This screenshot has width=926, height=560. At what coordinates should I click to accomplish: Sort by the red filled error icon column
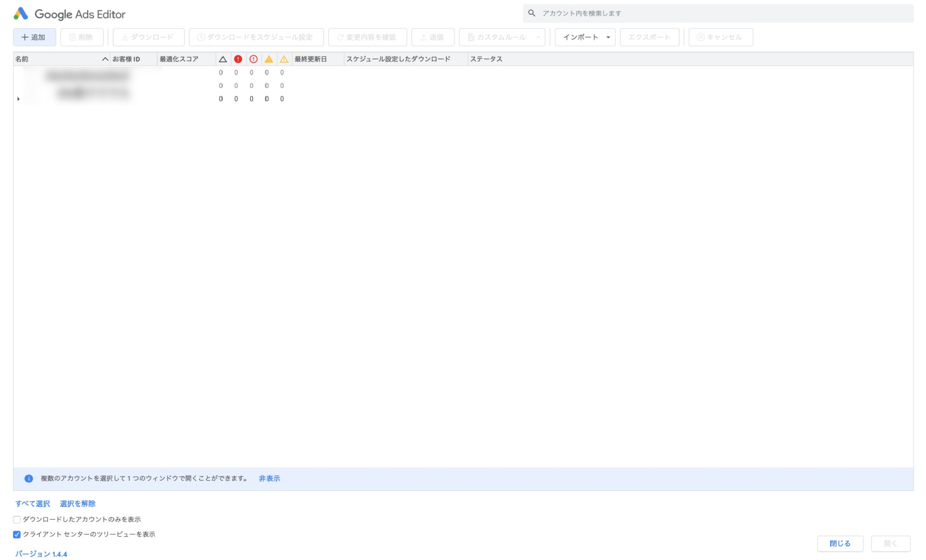(x=238, y=59)
